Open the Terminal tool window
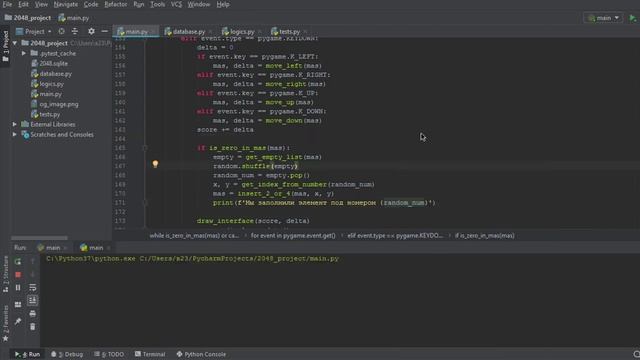 [x=150, y=354]
